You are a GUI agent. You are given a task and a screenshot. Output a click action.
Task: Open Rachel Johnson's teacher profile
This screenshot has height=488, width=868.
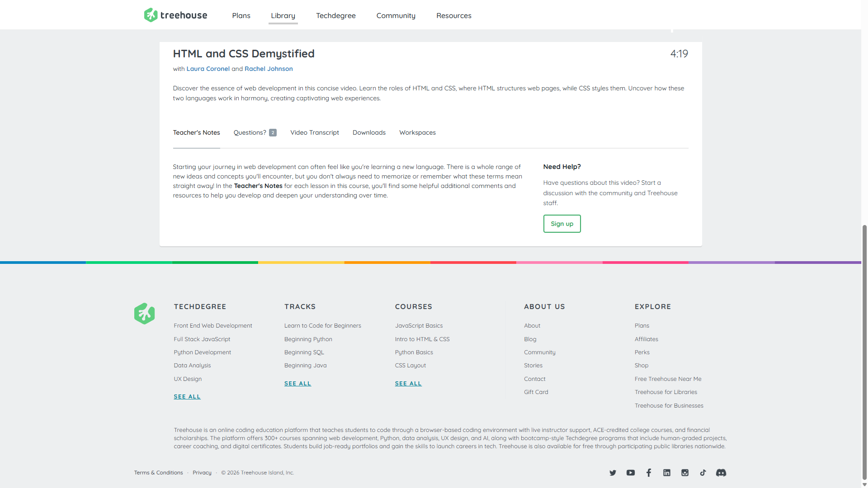coord(269,69)
